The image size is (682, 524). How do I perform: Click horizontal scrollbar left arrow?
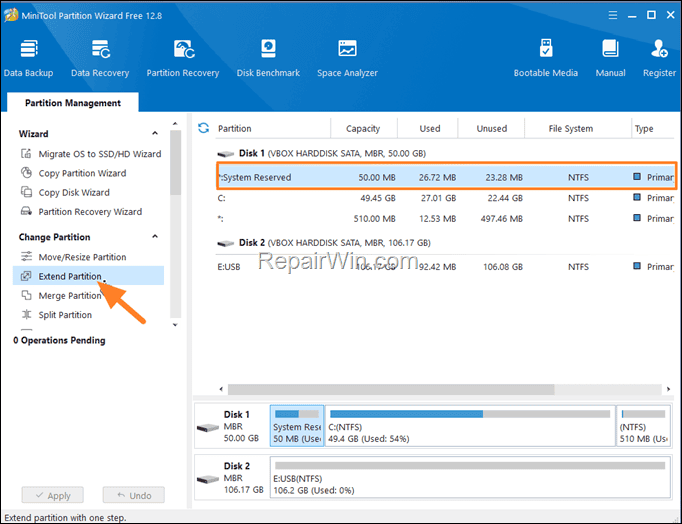[221, 389]
